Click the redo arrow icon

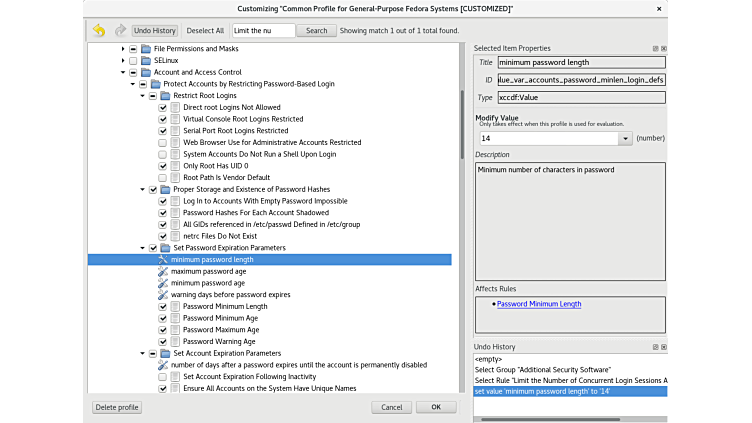(119, 31)
